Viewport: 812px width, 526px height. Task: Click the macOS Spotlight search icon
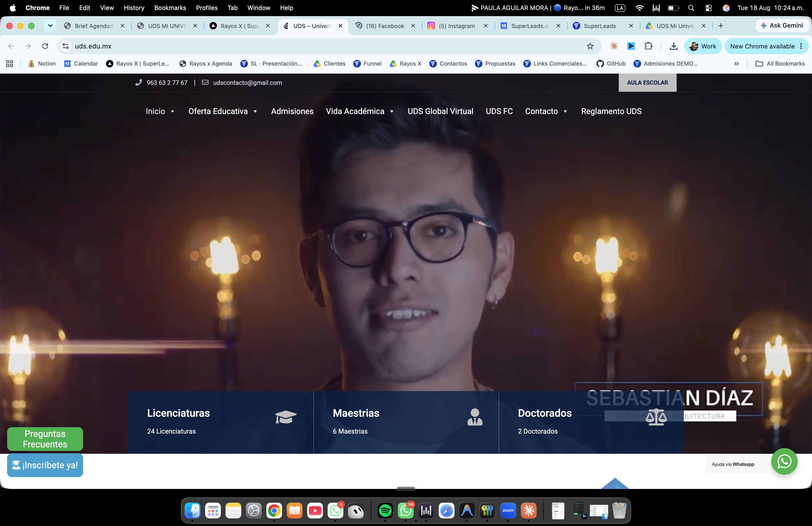(691, 8)
